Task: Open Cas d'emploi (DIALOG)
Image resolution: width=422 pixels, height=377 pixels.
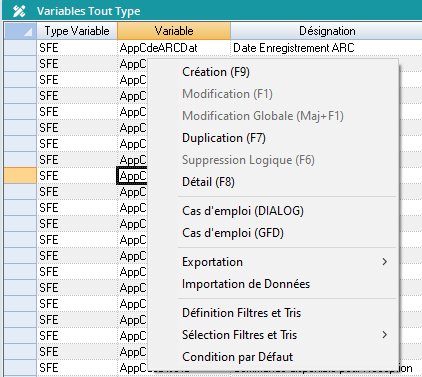Action: [x=243, y=211]
